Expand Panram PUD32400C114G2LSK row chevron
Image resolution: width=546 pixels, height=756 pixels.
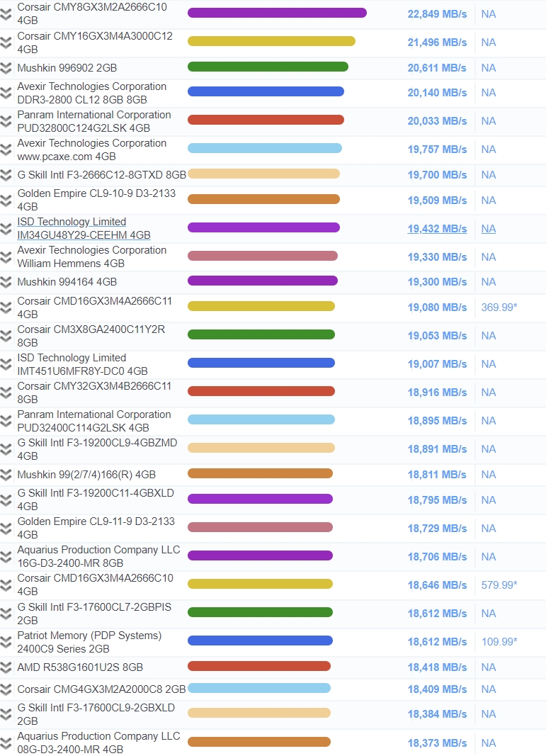6,421
